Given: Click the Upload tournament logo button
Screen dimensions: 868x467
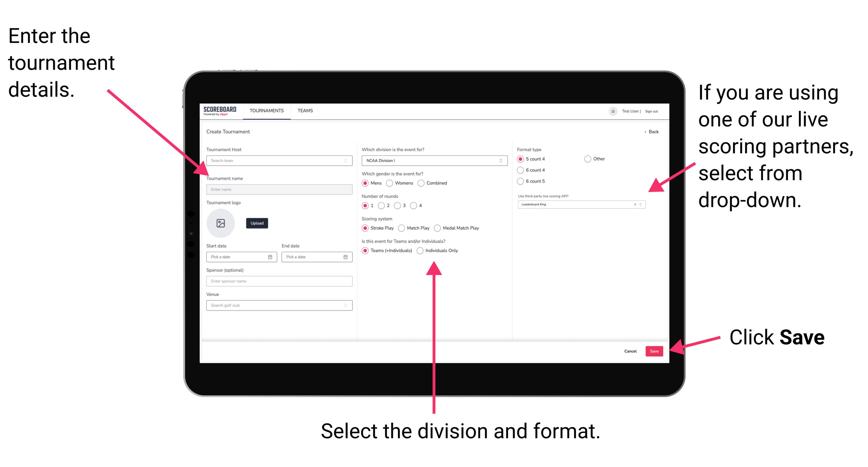Looking at the screenshot, I should click(x=257, y=223).
